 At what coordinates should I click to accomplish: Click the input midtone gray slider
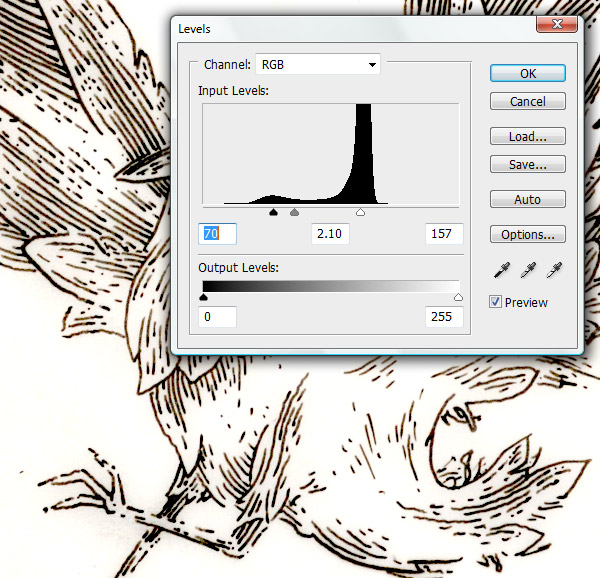pyautogui.click(x=294, y=212)
